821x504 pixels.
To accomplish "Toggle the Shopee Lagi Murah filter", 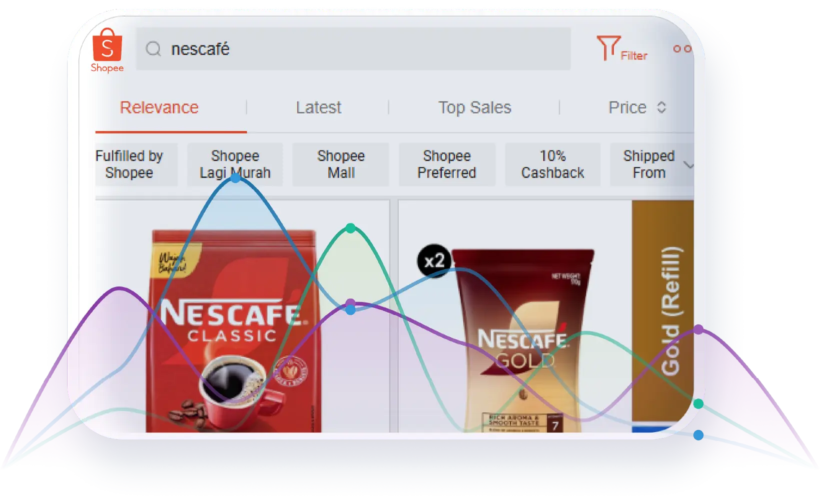I will click(x=235, y=164).
